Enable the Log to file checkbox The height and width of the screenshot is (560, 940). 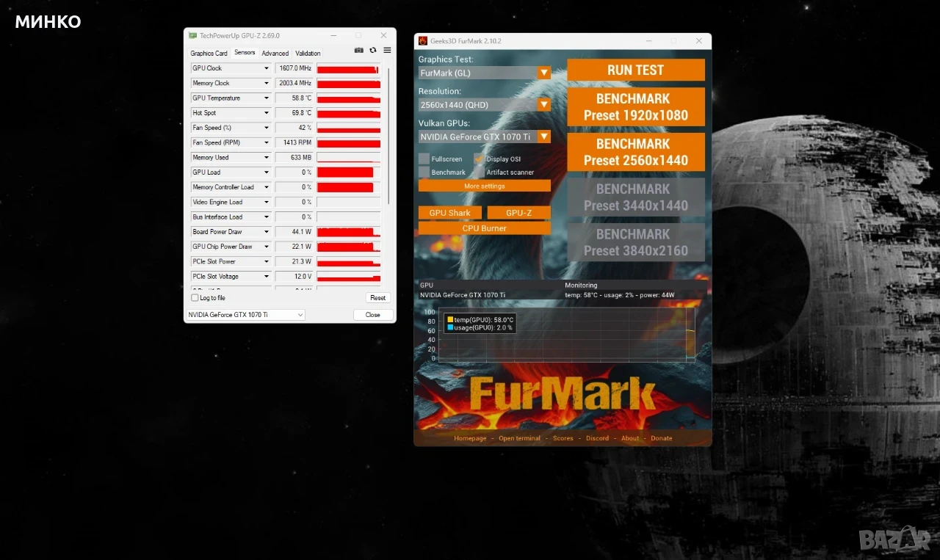tap(195, 298)
